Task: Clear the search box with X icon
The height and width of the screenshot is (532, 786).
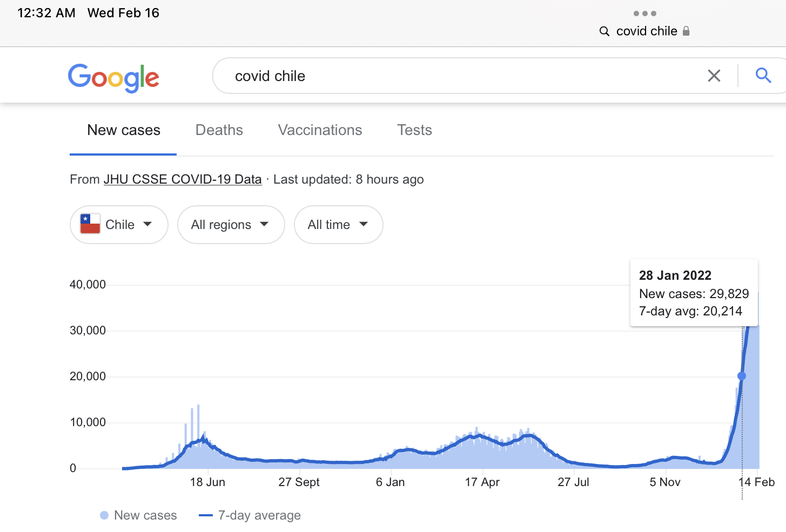Action: (714, 76)
